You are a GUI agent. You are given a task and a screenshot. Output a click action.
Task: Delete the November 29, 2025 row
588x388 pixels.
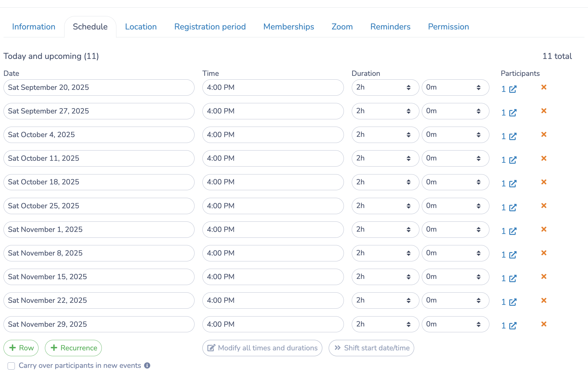click(x=544, y=324)
